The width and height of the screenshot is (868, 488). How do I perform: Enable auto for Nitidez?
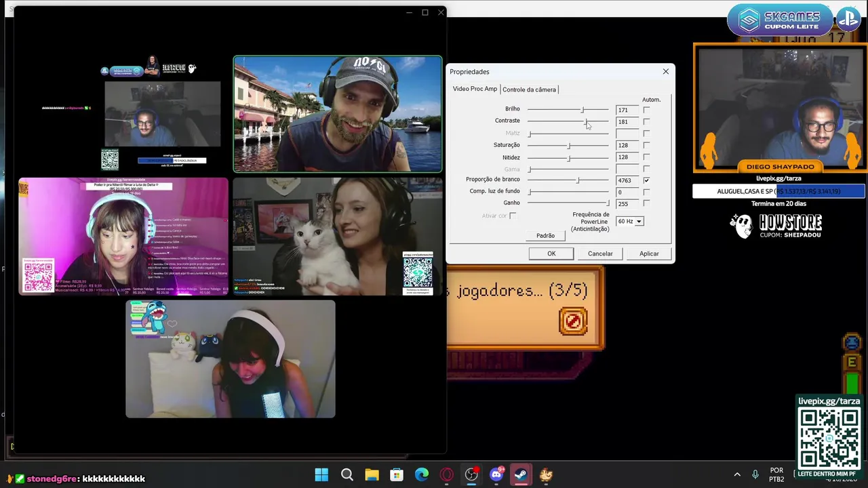[646, 157]
